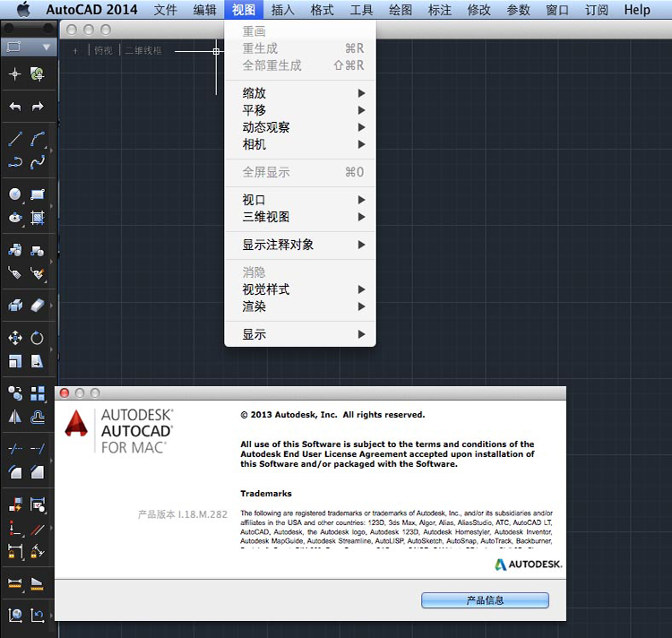Open the 绘图 menu
Viewport: 672px width, 638px height.
[x=401, y=10]
